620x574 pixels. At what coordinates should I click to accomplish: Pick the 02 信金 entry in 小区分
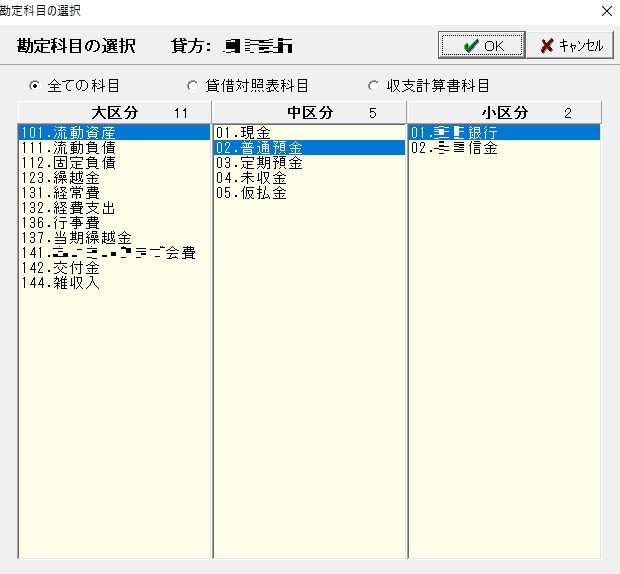[x=504, y=147]
